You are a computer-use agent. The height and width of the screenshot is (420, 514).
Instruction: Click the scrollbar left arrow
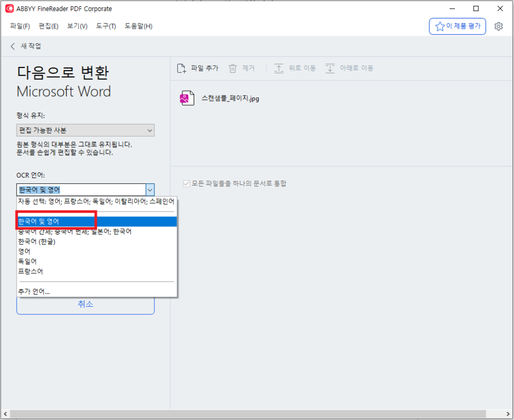click(5, 414)
